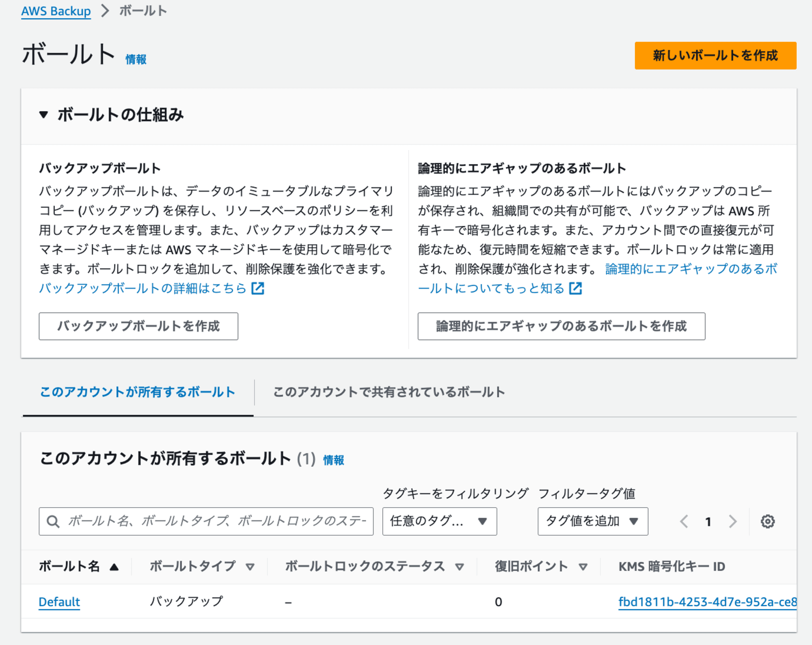Click the ボールトロックのステータス header text
This screenshot has width=812, height=645.
click(x=365, y=566)
